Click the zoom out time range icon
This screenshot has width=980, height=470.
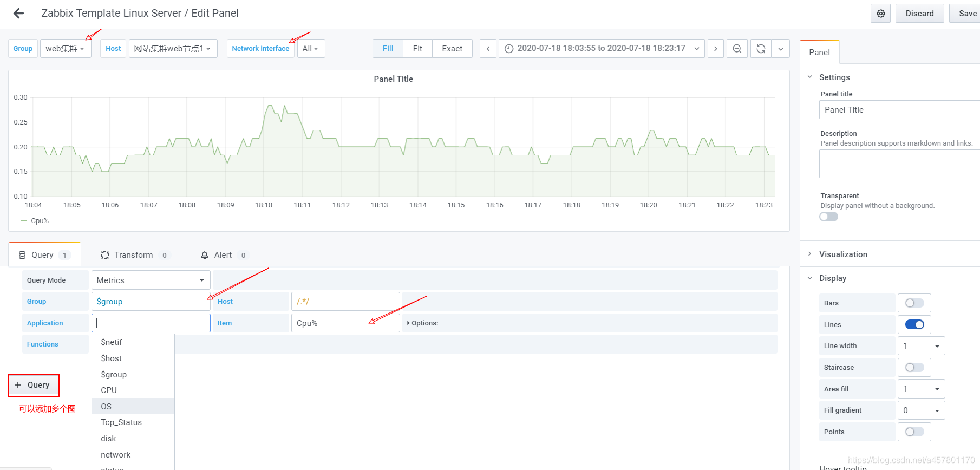(x=737, y=49)
